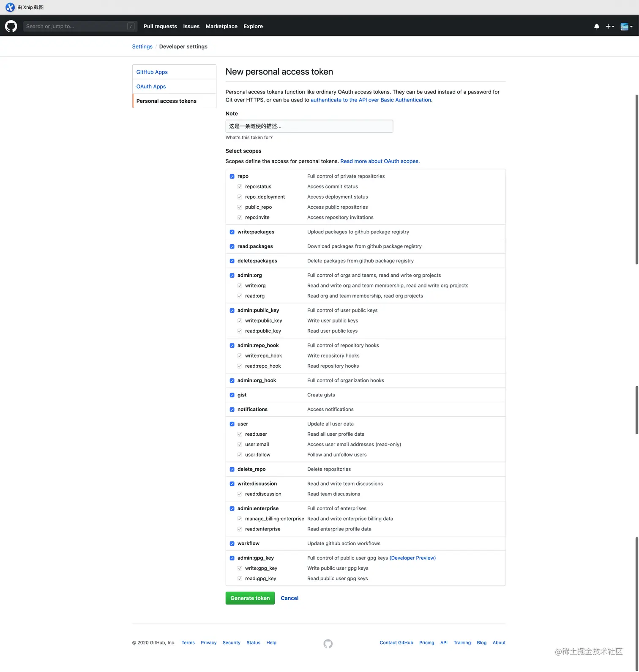Toggle the read:gpg_key checkbox
The width and height of the screenshot is (639, 672).
(x=240, y=579)
